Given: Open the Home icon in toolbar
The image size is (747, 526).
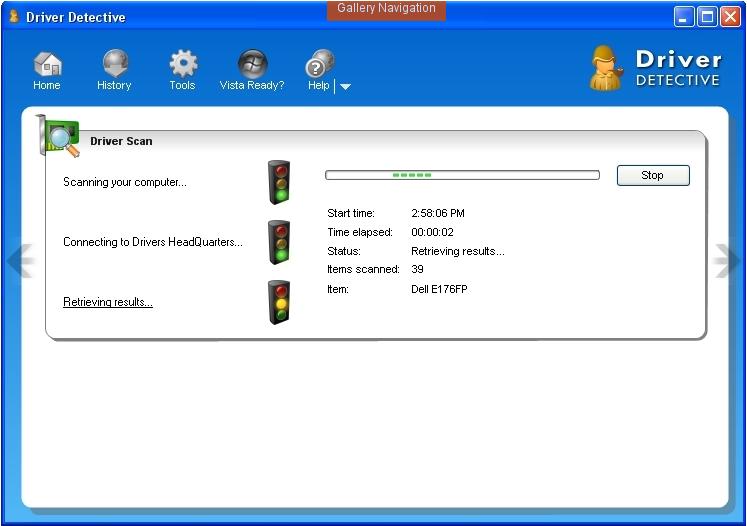Looking at the screenshot, I should click(x=48, y=64).
